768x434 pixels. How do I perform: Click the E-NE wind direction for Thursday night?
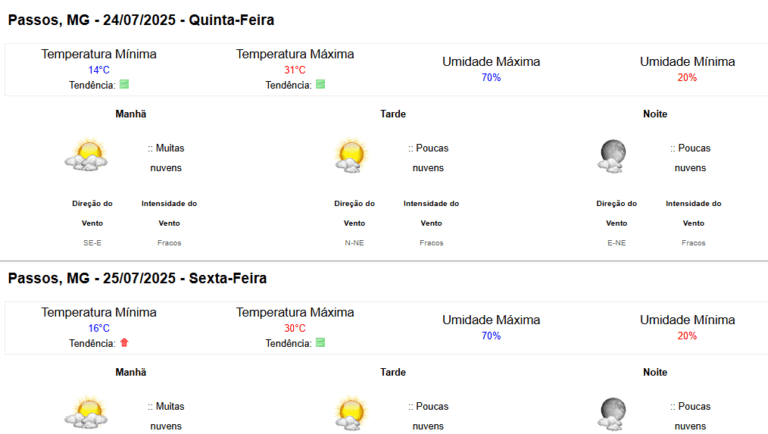coord(617,243)
